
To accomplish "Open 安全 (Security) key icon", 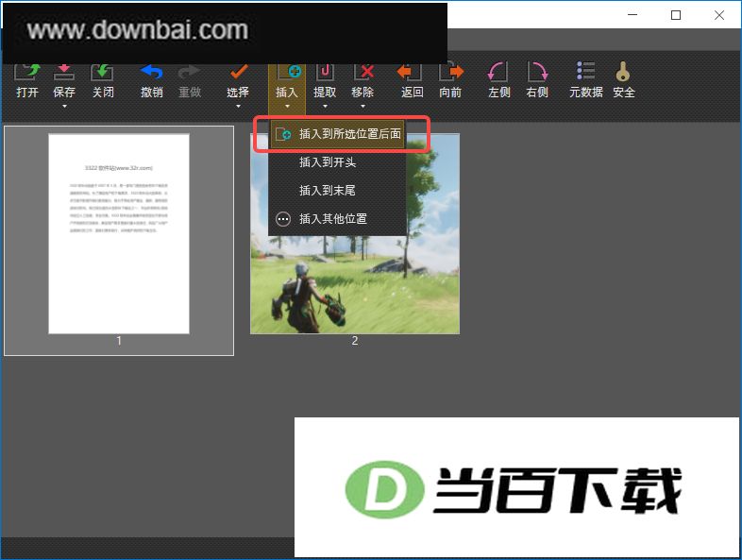I will (623, 72).
